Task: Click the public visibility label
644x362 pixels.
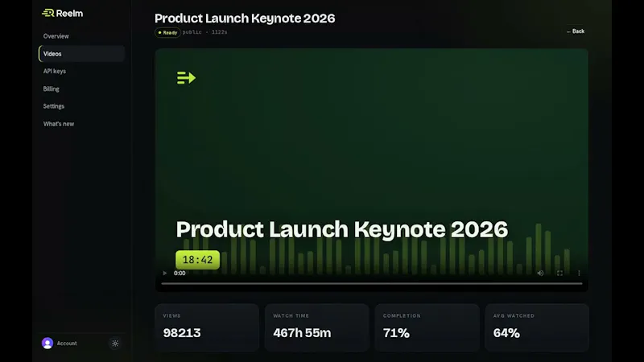Action: [x=192, y=32]
